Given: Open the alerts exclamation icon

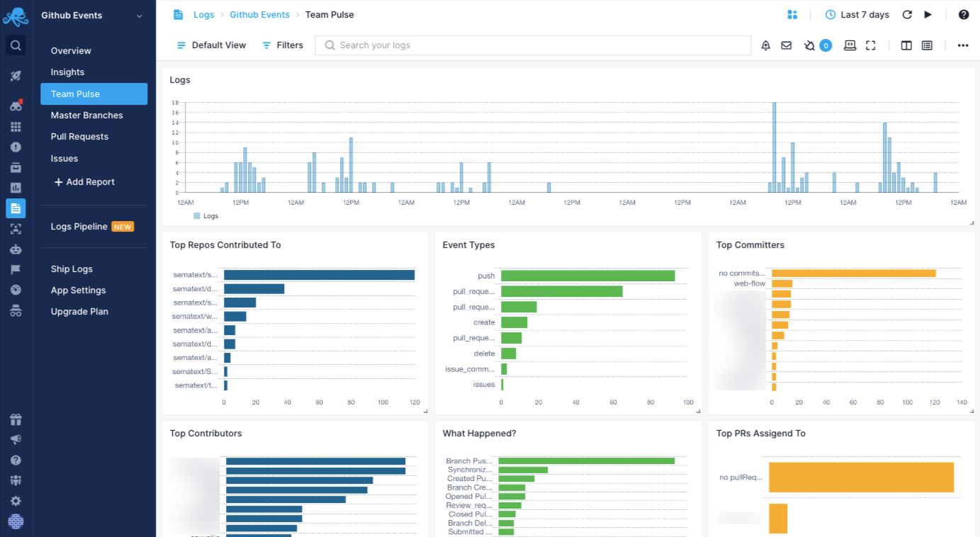Looking at the screenshot, I should tap(16, 147).
